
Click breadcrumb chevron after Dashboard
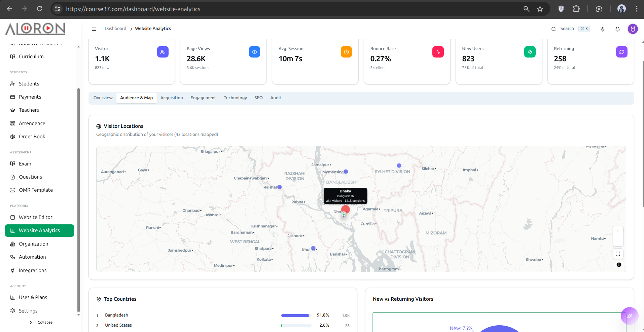coord(131,29)
